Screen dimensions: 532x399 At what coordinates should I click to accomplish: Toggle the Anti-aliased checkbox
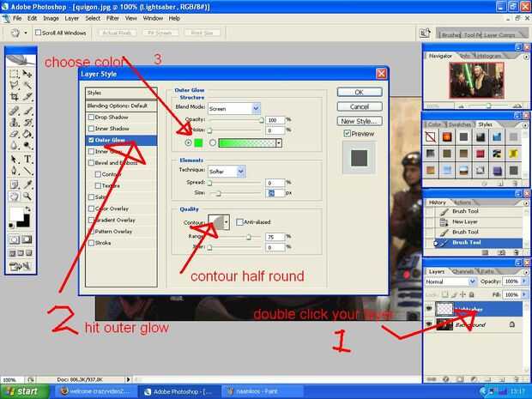click(x=239, y=222)
